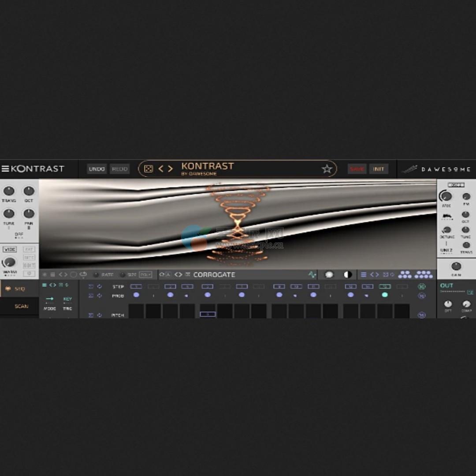This screenshot has height=476, width=476.
Task: Click the dice icon beside the STEP row
Action: 91,286
